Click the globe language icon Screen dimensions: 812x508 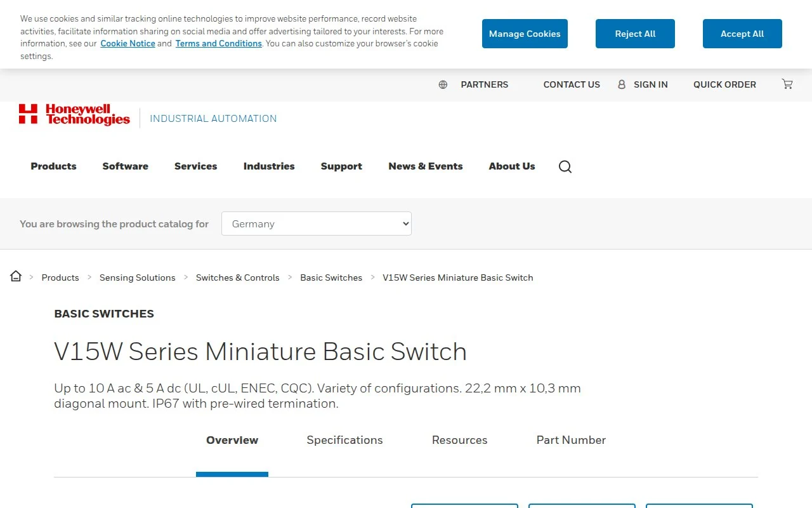443,84
